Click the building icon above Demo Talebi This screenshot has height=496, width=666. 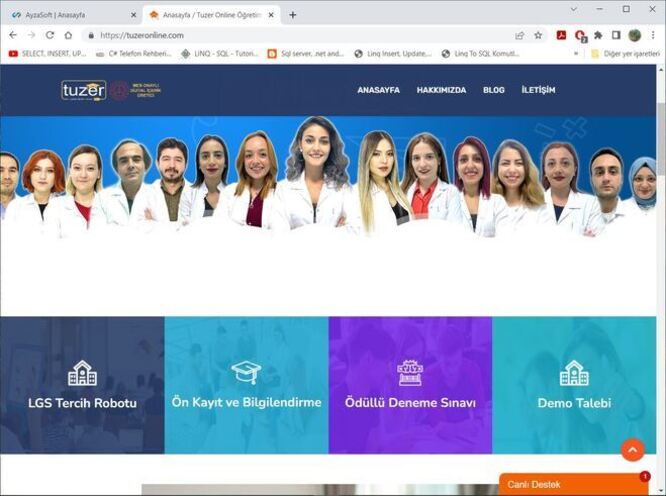574,373
